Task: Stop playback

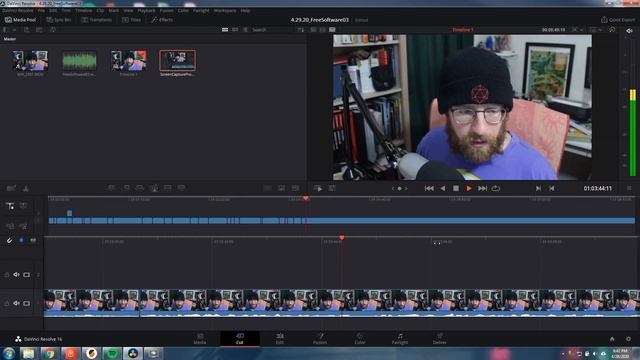Action: click(x=456, y=188)
